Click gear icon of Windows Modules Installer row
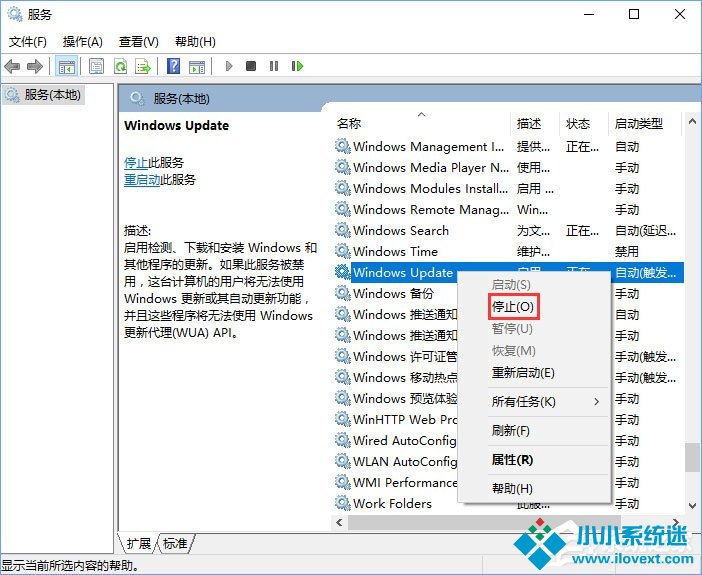 [342, 188]
